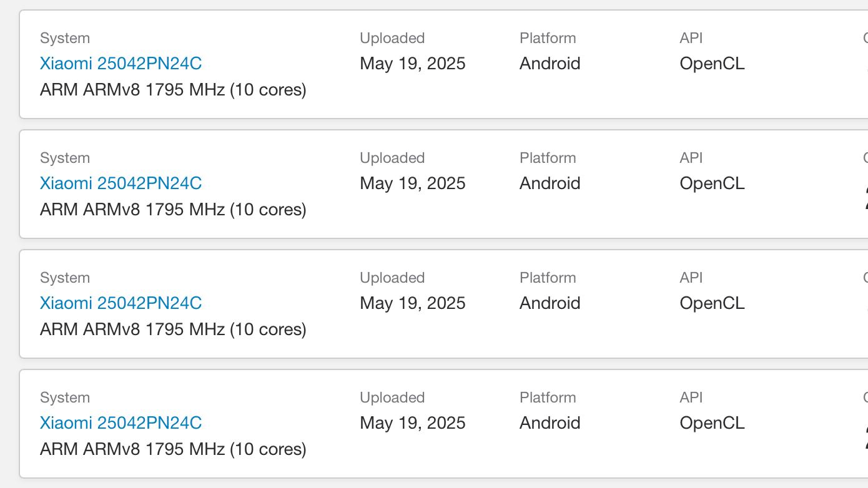
Task: Click the ARM ARMv8 processor text in fourth card
Action: 173,449
